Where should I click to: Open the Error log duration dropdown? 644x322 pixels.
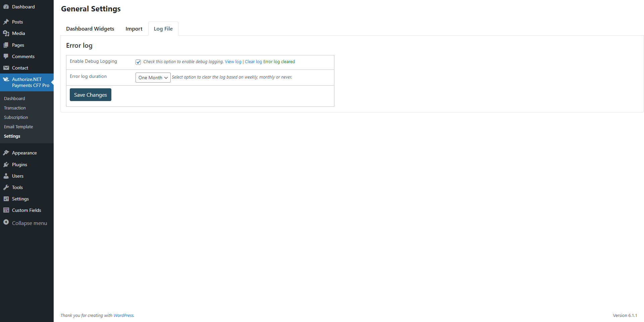click(x=153, y=78)
